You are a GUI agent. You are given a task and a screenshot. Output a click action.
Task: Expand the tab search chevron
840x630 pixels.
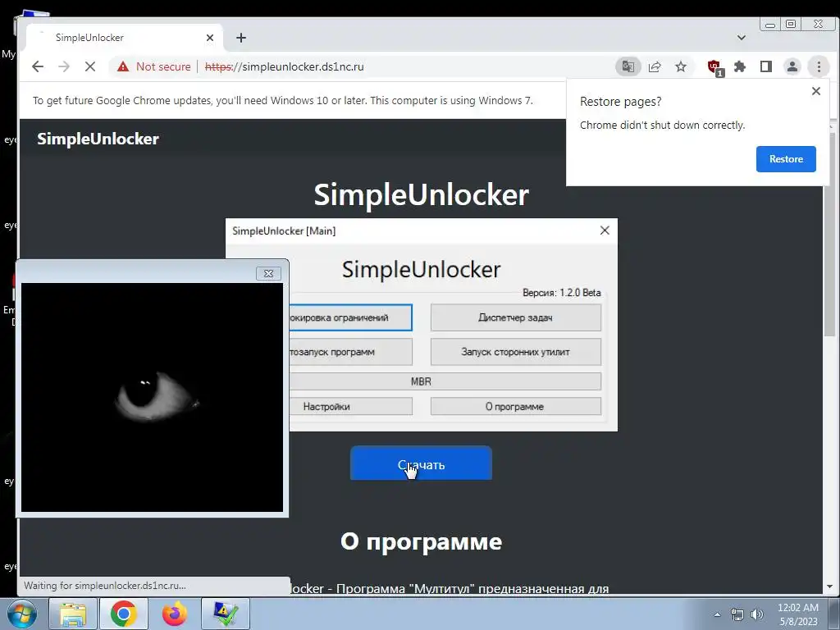click(742, 38)
